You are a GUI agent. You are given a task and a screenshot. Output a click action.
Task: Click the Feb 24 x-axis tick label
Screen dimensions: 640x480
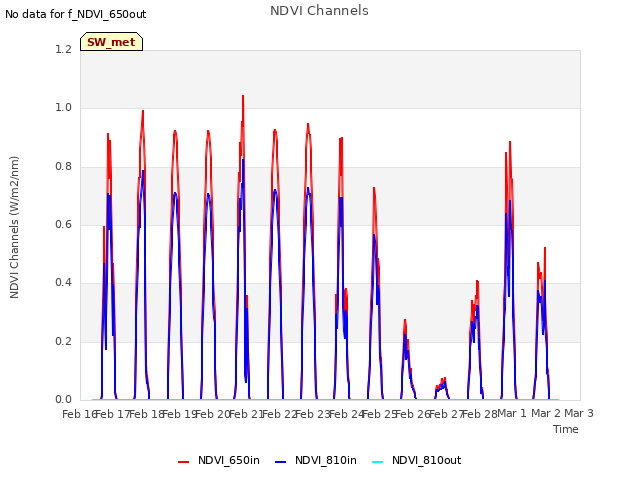pyautogui.click(x=346, y=414)
